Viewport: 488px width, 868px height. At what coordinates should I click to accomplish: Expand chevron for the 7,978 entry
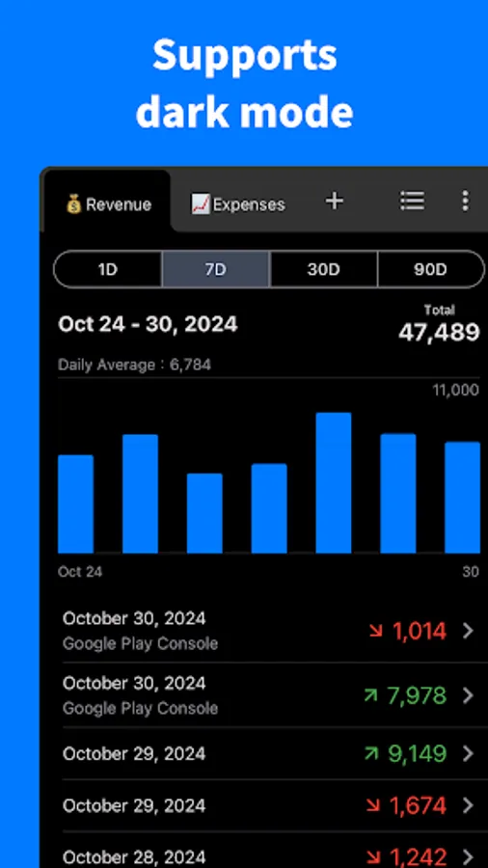[x=468, y=695]
